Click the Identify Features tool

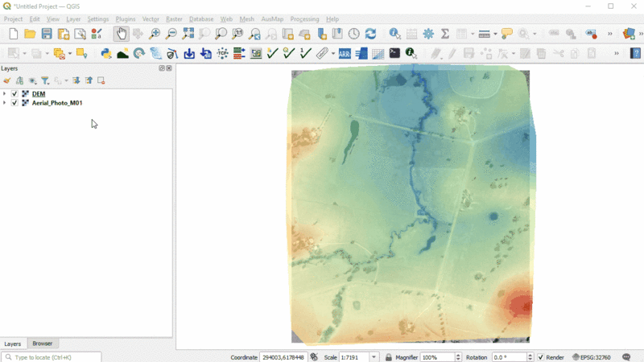pyautogui.click(x=394, y=34)
